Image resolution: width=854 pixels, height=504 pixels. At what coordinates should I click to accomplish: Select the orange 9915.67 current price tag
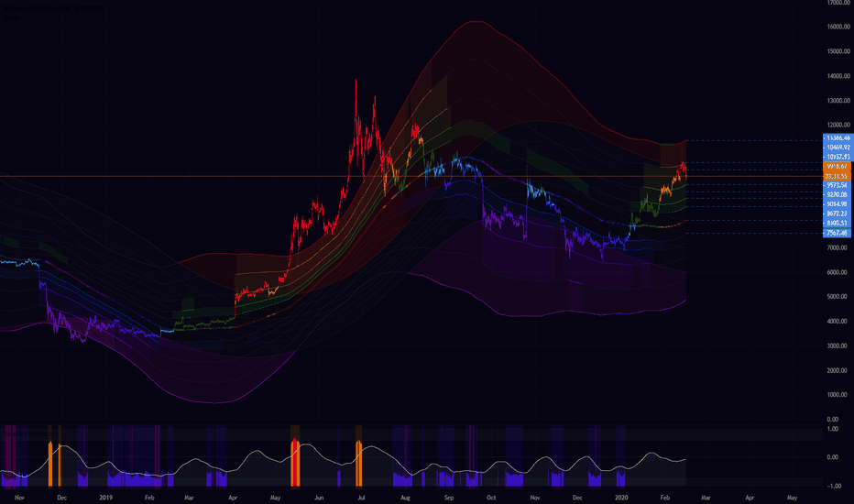pos(838,166)
